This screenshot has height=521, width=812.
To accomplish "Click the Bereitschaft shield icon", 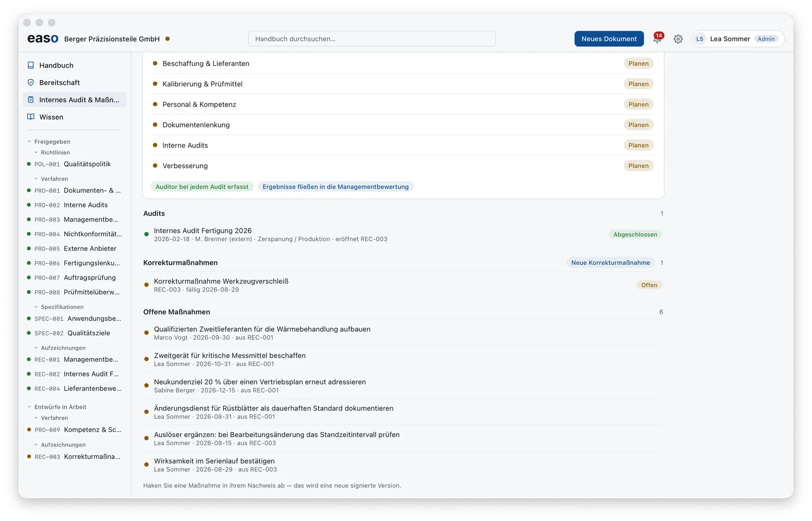I will point(30,83).
